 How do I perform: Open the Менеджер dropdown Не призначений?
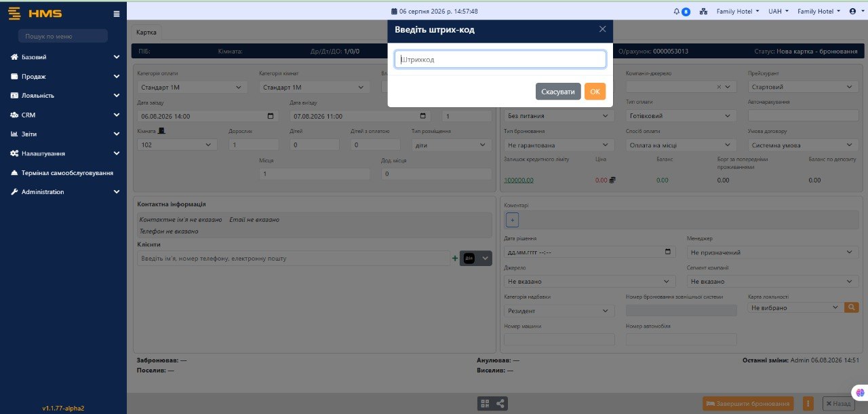pos(773,252)
